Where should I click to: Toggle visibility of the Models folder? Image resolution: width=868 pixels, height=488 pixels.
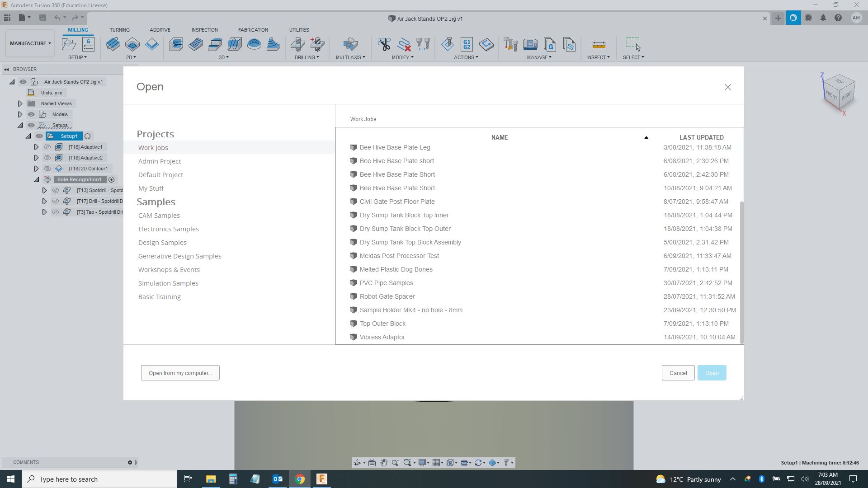point(31,114)
